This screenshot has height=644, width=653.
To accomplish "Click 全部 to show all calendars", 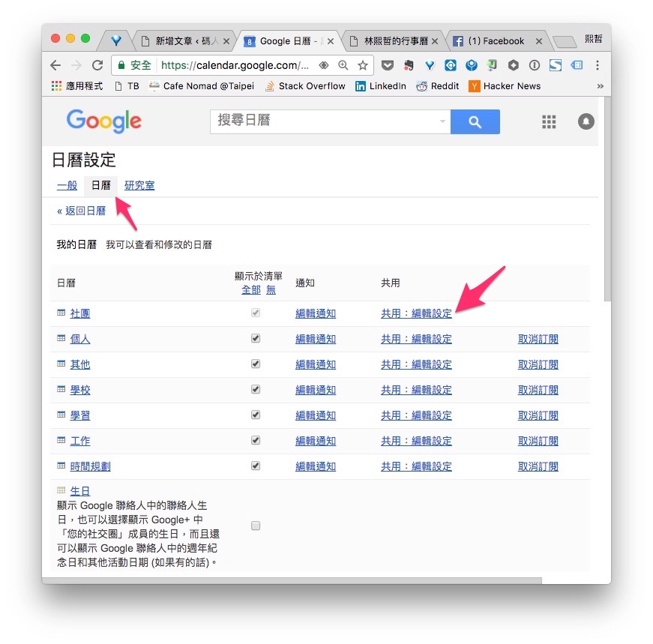I will pyautogui.click(x=251, y=290).
